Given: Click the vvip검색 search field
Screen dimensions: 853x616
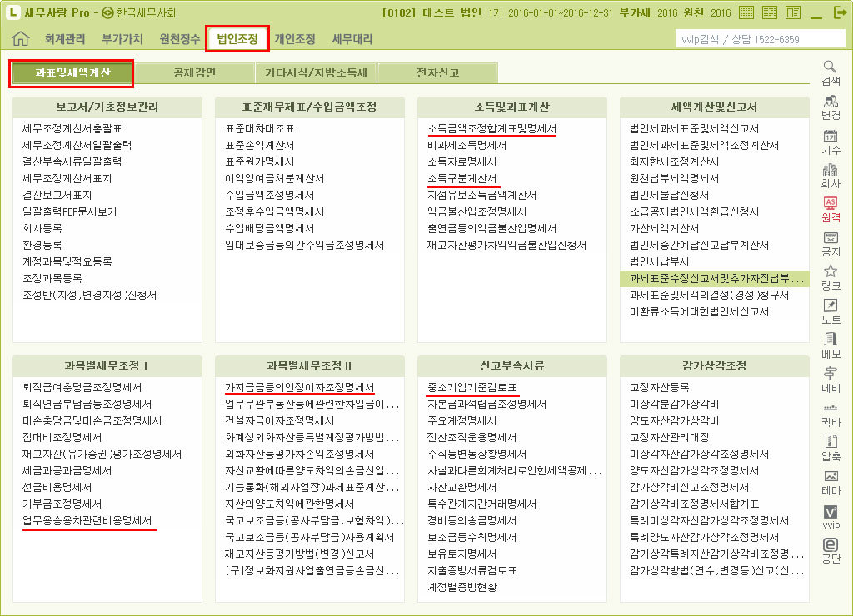Looking at the screenshot, I should click(760, 39).
